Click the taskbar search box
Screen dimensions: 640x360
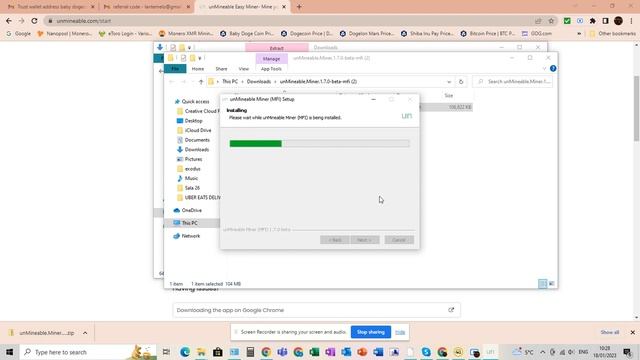pos(88,352)
